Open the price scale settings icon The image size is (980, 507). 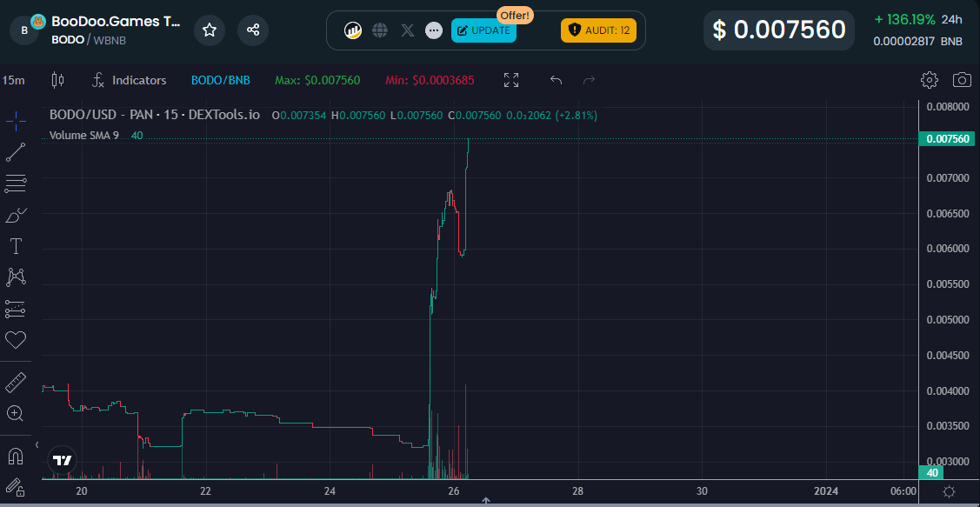tap(949, 490)
